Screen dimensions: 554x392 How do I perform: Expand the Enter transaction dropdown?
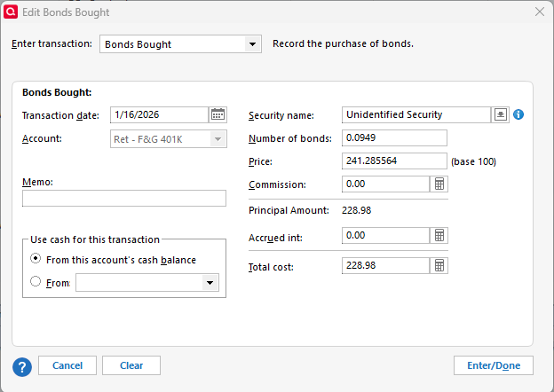tap(252, 44)
